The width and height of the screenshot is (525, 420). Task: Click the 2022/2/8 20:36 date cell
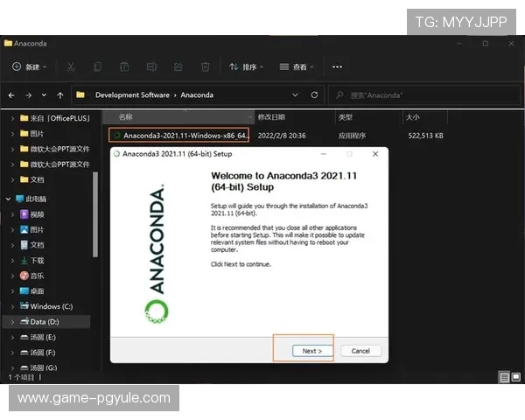point(282,136)
